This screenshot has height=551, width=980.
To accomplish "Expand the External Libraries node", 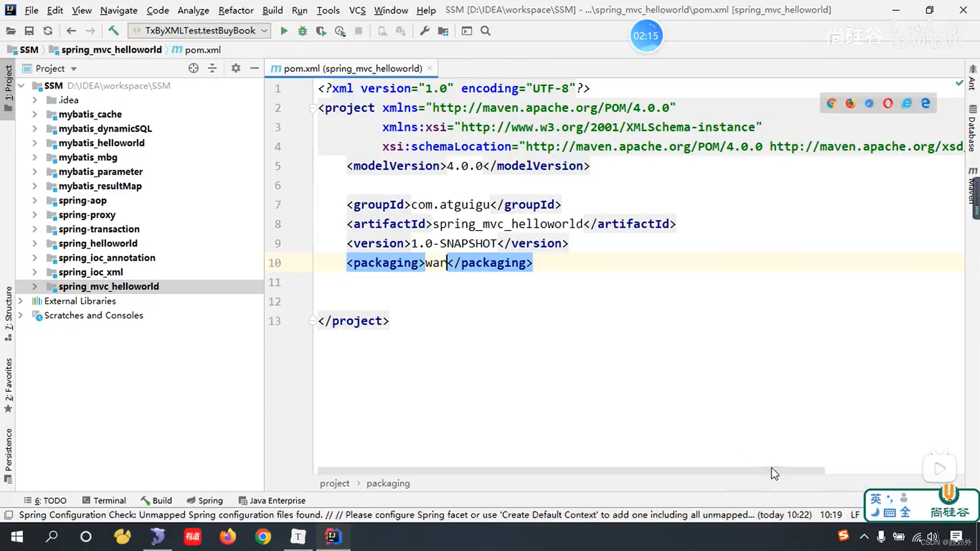I will point(20,301).
